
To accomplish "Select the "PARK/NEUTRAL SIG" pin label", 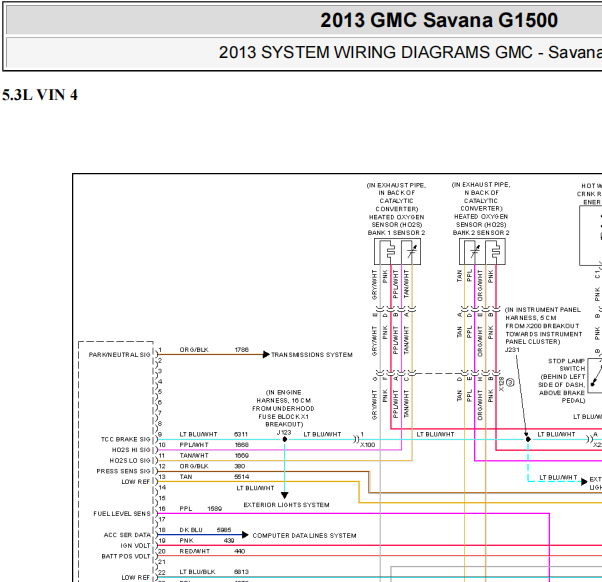I will pos(119,355).
